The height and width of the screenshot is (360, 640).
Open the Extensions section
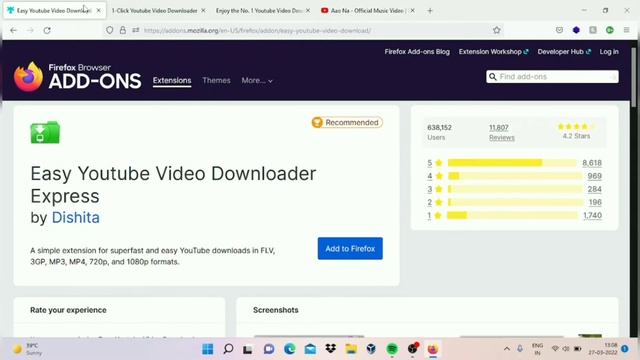[x=172, y=80]
